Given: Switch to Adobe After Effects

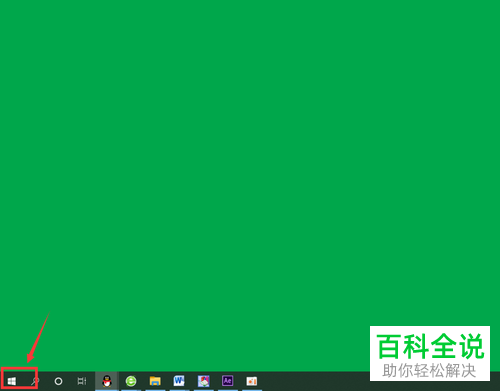Looking at the screenshot, I should (228, 381).
